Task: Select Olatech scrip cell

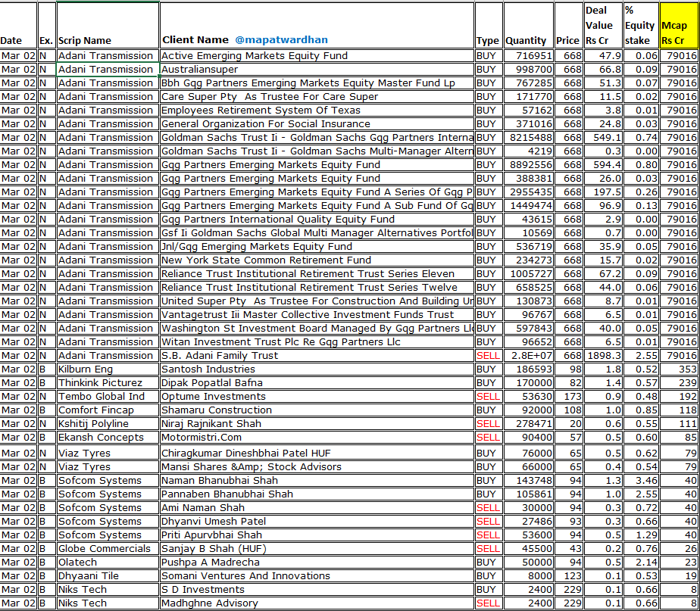Action: (108, 563)
